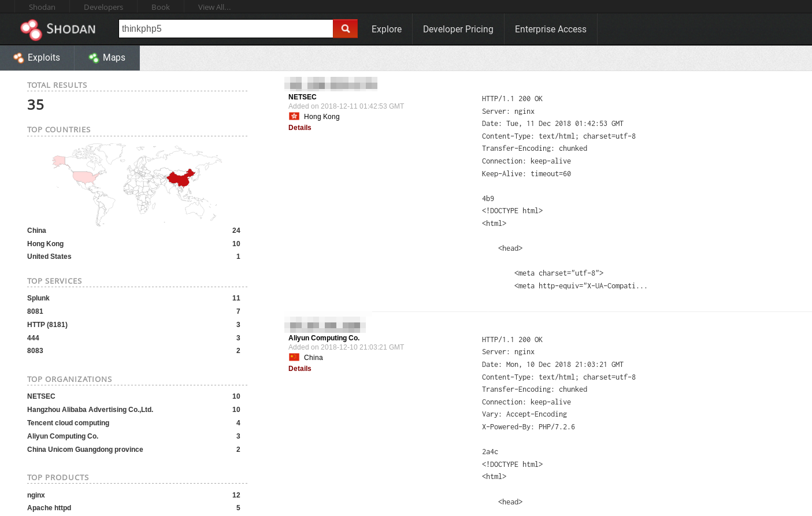Click the world map under Top Countries
This screenshot has width=812, height=516.
(137, 184)
